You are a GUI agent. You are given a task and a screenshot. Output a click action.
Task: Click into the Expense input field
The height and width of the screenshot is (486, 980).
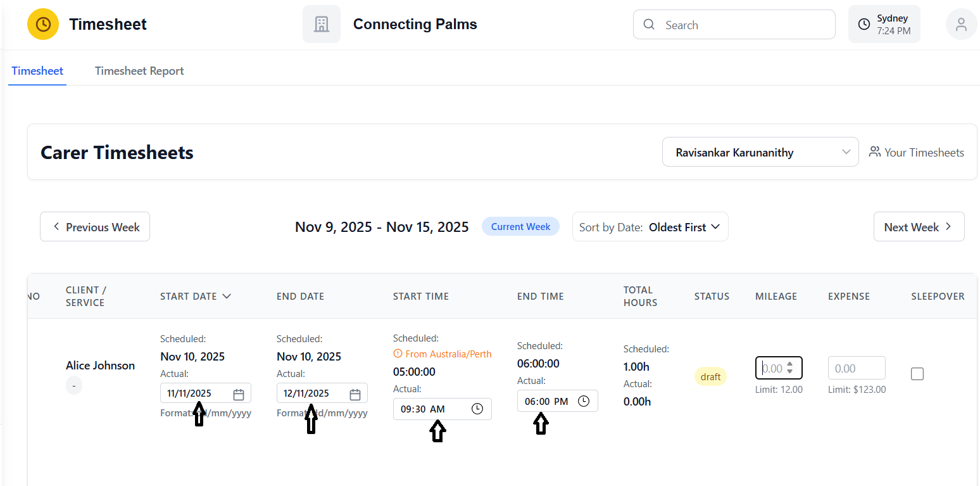click(856, 368)
